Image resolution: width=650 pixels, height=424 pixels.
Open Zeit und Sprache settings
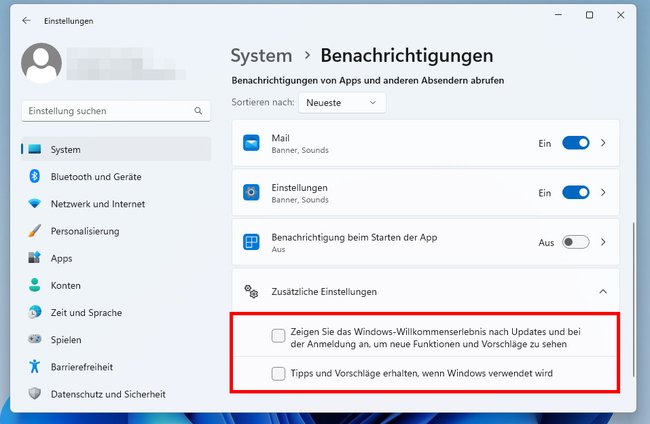[x=116, y=313]
